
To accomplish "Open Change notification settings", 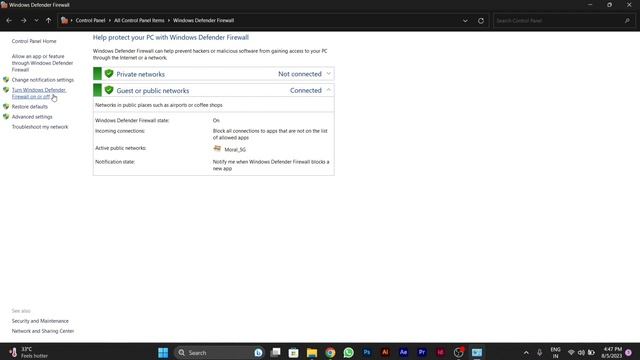I will [x=43, y=80].
